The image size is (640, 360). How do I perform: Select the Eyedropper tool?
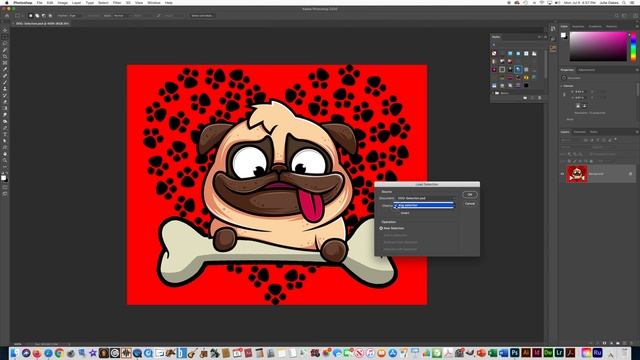tap(4, 69)
